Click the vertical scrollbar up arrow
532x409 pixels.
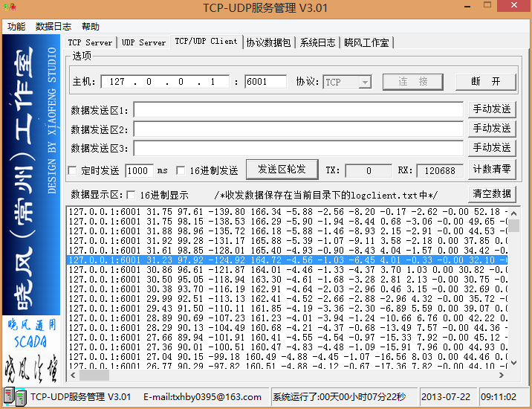click(x=513, y=213)
